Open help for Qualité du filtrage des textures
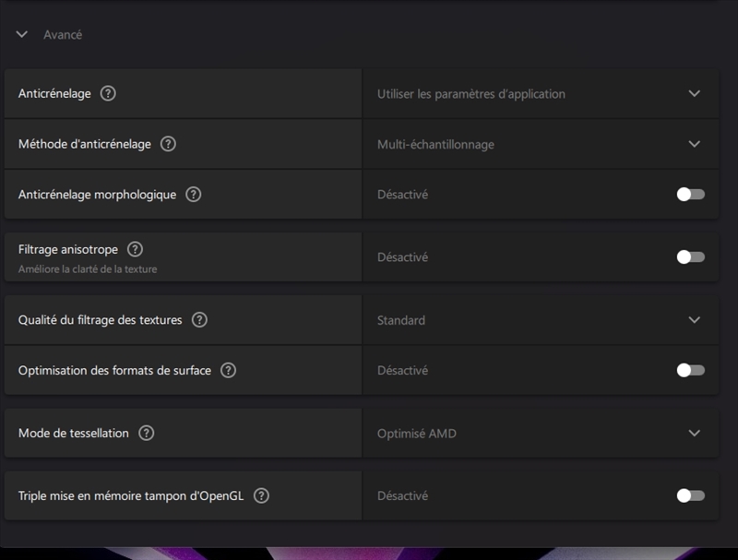Screen dimensions: 738x560 pyautogui.click(x=199, y=320)
